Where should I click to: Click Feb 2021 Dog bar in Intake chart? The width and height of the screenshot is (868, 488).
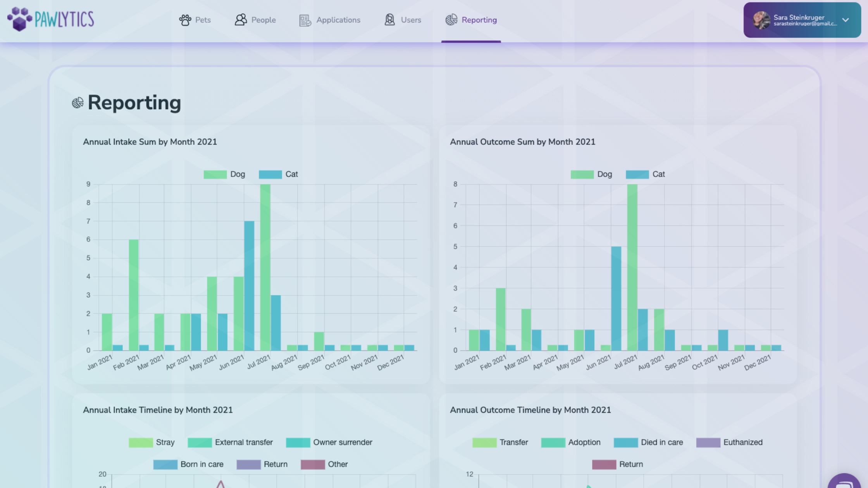[134, 295]
